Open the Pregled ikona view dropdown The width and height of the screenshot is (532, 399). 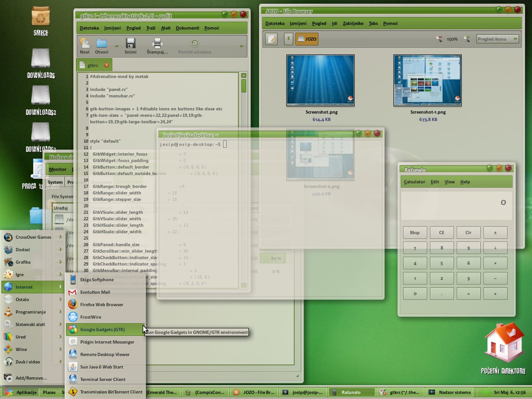point(497,39)
